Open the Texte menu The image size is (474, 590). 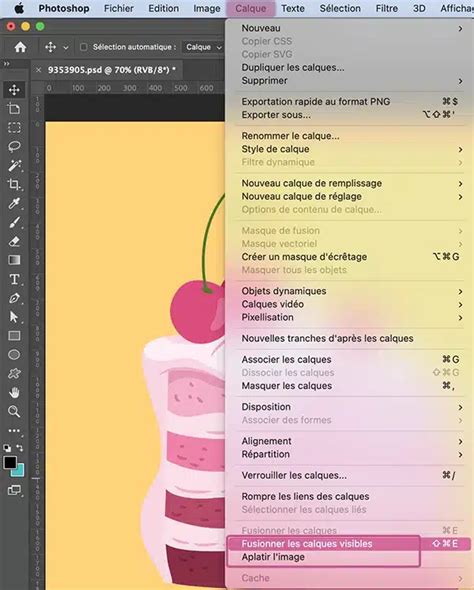[x=293, y=8]
